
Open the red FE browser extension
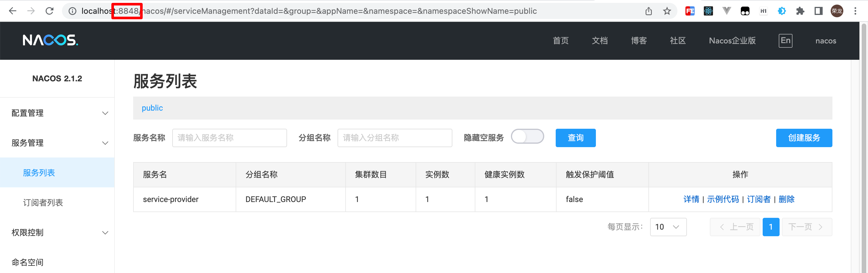click(690, 11)
